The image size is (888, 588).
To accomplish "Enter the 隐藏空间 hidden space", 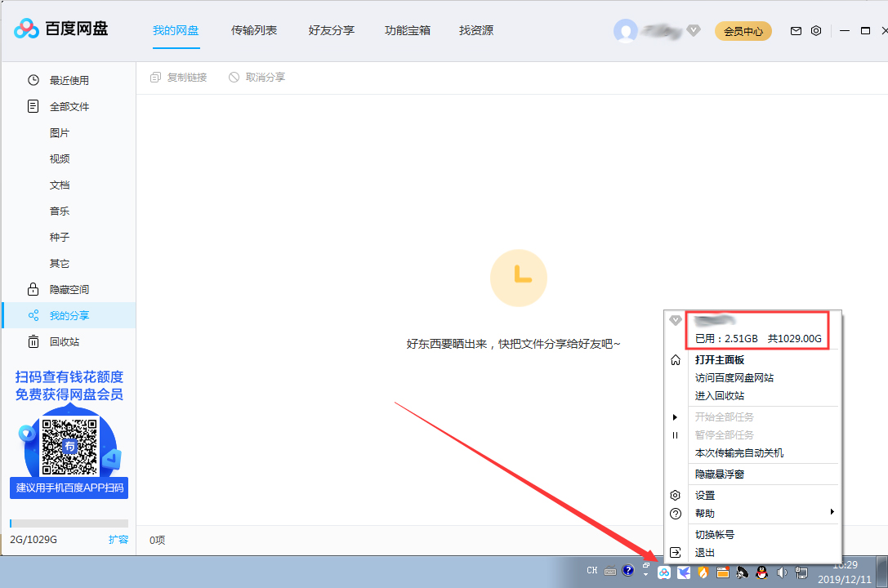I will tap(69, 289).
